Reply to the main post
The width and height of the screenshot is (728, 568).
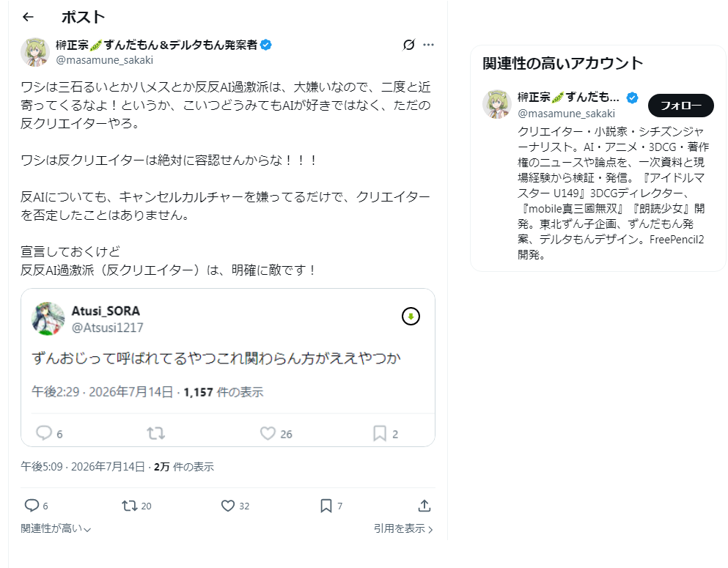click(x=32, y=506)
